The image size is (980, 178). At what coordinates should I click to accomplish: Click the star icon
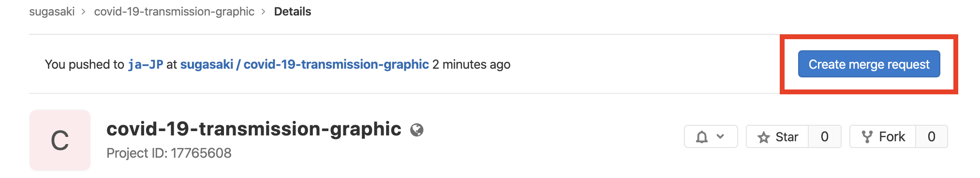click(x=764, y=137)
